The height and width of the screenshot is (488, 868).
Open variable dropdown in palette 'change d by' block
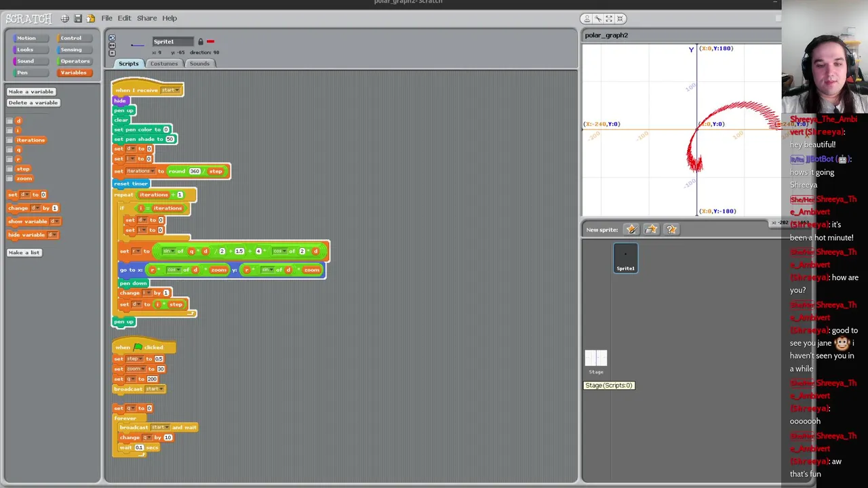(35, 208)
